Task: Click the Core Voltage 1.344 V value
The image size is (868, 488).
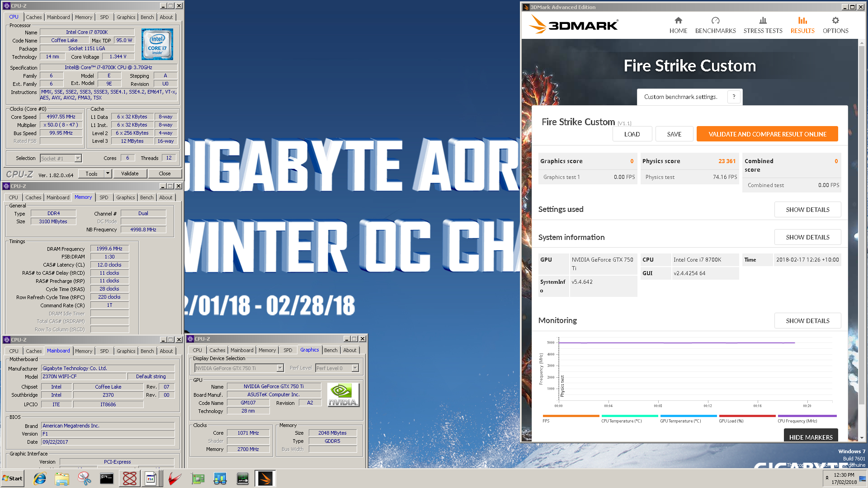Action: 118,56
